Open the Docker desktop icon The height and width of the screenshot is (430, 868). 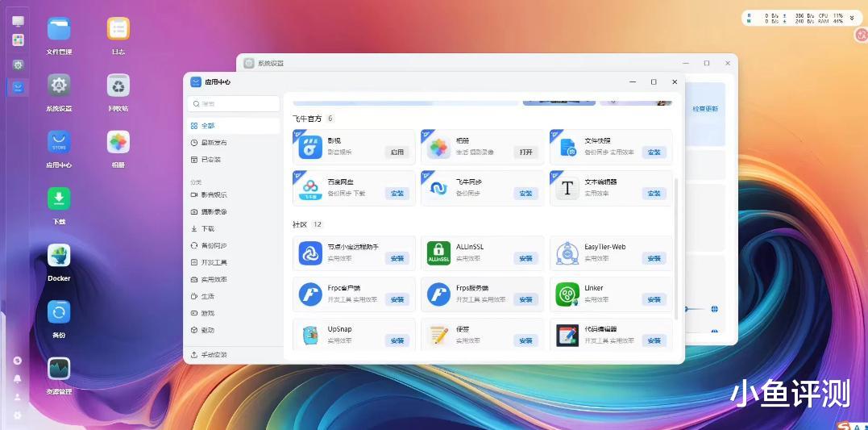(x=59, y=256)
